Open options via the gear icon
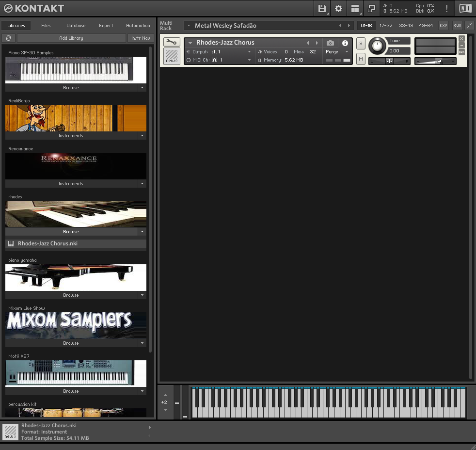476x450 pixels. [338, 9]
